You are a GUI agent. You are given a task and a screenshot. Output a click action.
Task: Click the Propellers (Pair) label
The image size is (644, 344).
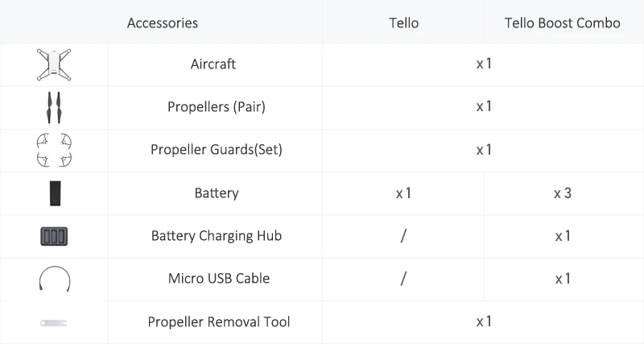point(217,107)
